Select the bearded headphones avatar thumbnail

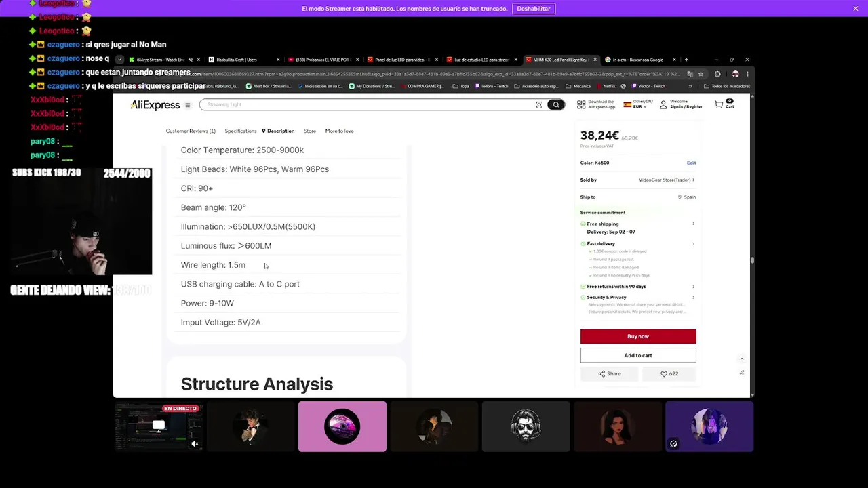click(526, 426)
